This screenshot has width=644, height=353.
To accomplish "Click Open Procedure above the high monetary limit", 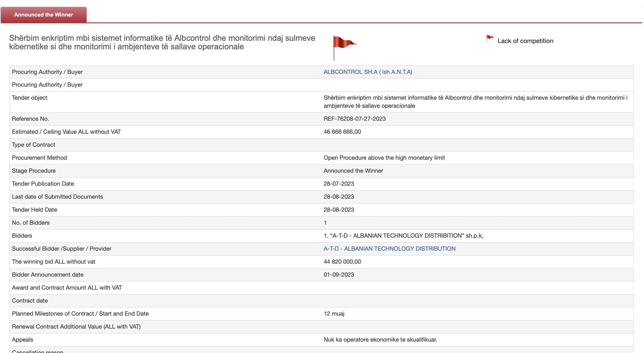I will (x=384, y=158).
